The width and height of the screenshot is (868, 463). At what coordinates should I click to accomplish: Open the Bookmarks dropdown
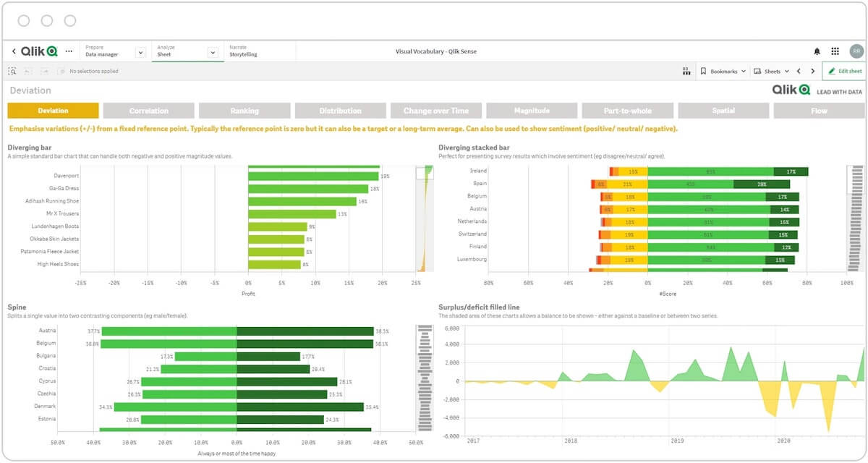[723, 72]
